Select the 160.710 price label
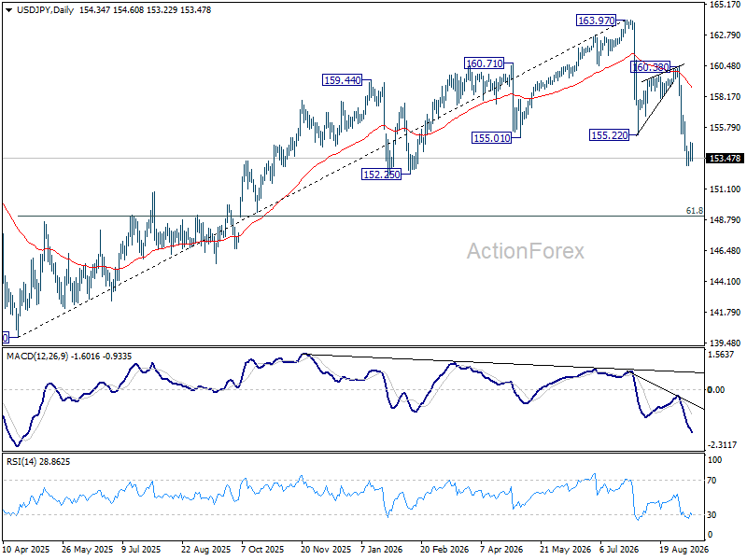747x560 pixels. click(x=484, y=63)
